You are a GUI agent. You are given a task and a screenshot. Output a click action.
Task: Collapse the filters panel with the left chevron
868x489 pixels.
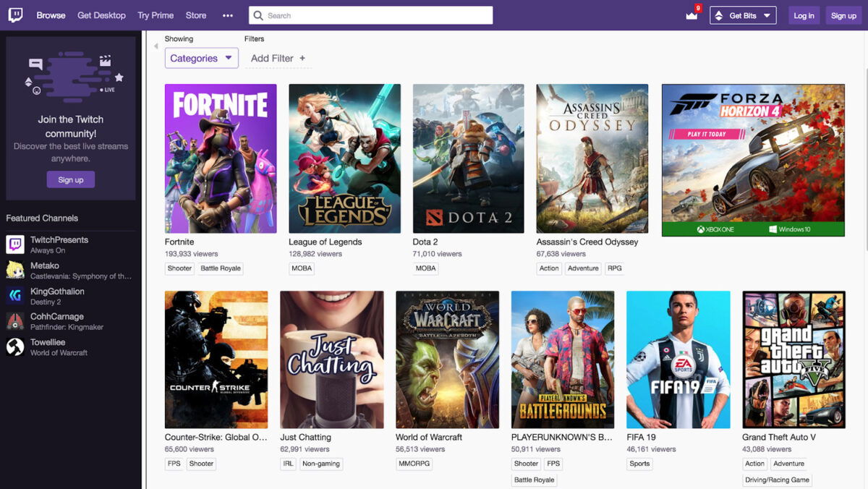tap(156, 45)
